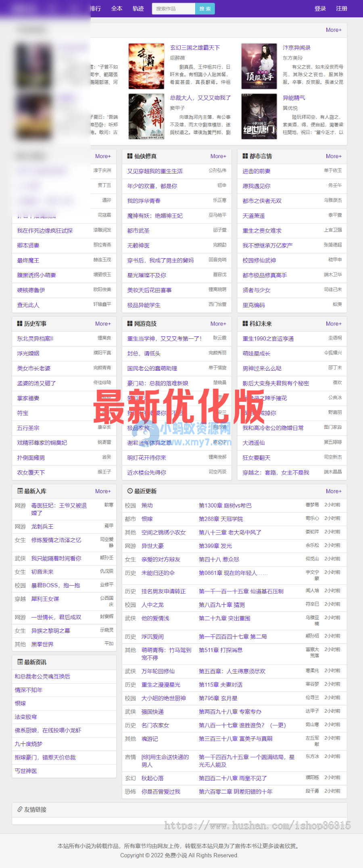Open More+ for 科幻未来 section
This screenshot has width=363, height=868.
pyautogui.click(x=334, y=323)
